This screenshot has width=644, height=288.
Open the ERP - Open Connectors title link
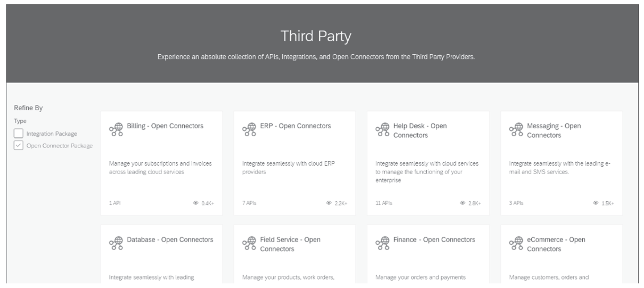295,126
